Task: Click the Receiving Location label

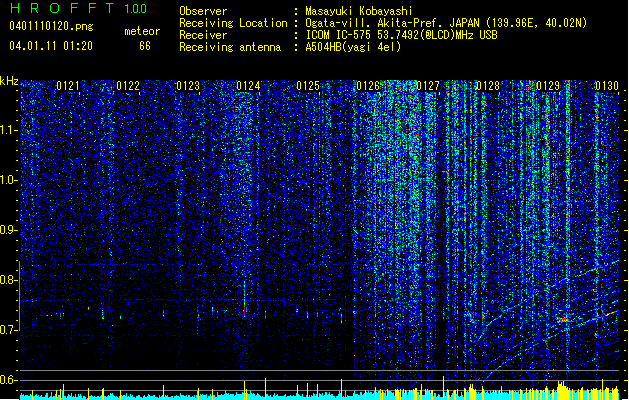Action: click(233, 23)
